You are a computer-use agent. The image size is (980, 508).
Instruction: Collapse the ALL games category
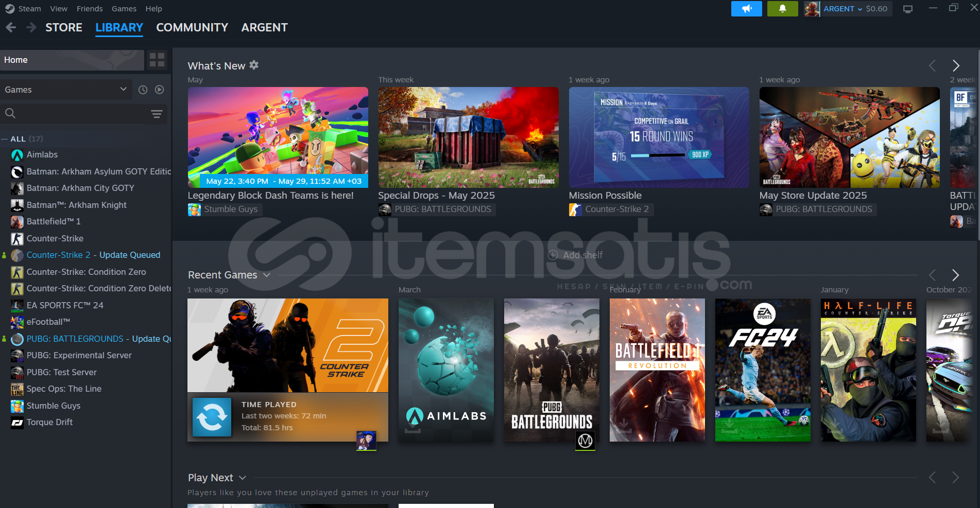coord(5,139)
